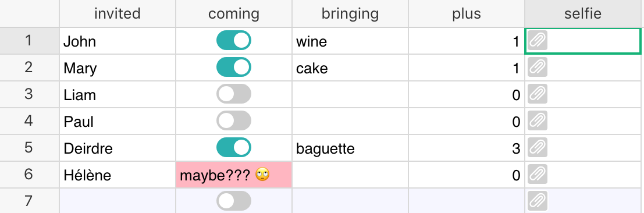
Task: Toggle the coming switch in row 7
Action: click(234, 201)
